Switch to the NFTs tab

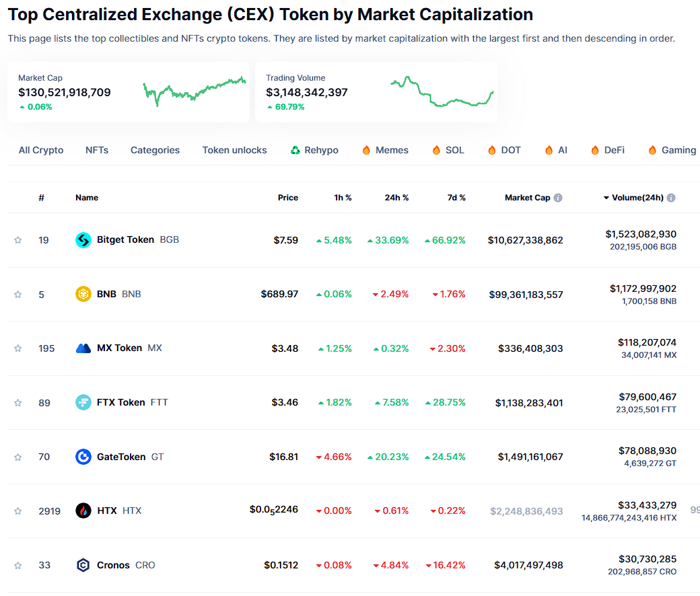click(x=96, y=150)
